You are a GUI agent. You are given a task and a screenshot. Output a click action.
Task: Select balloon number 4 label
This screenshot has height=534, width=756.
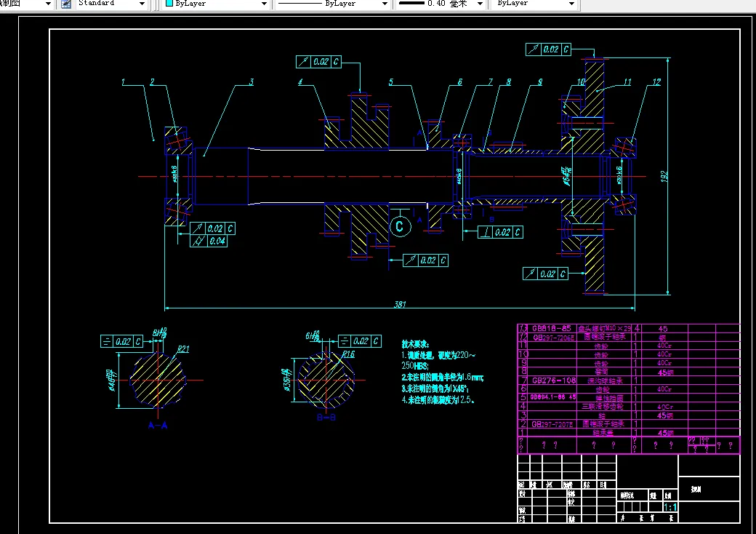300,82
